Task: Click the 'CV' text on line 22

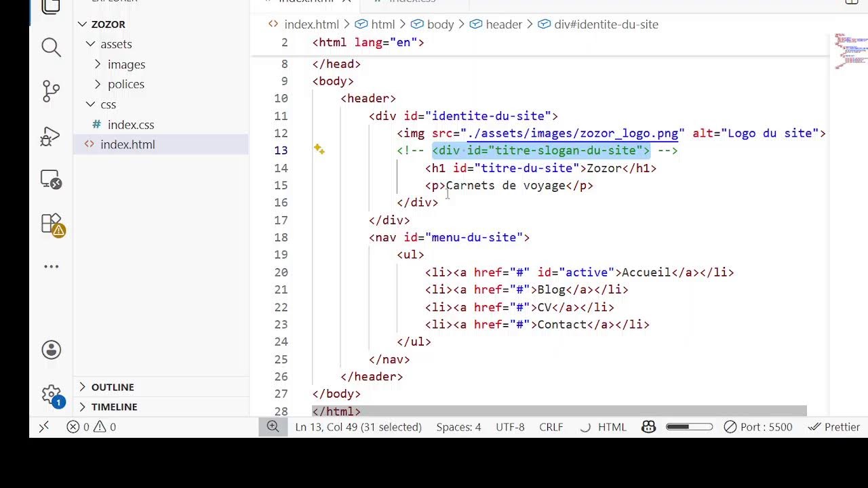Action: pyautogui.click(x=545, y=308)
